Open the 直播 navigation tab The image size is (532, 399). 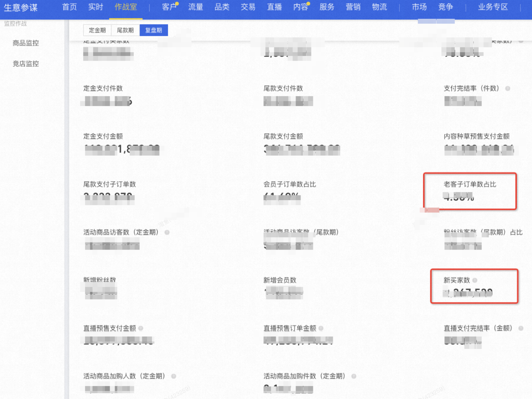coord(274,7)
